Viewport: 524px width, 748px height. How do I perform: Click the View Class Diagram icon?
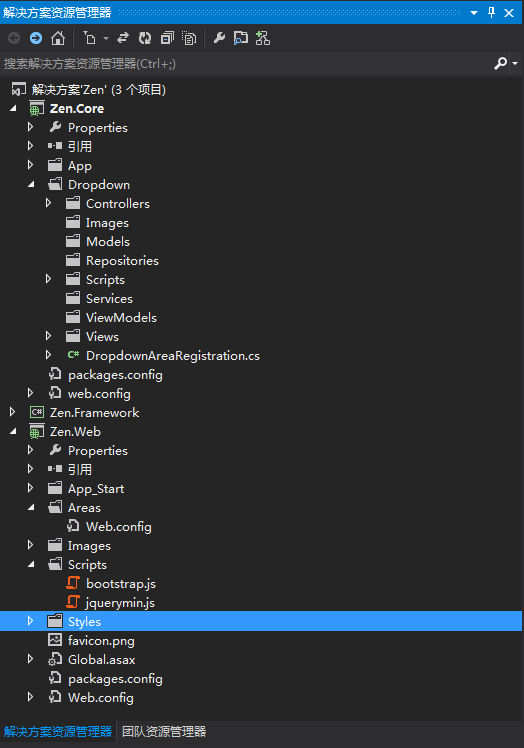click(x=263, y=38)
